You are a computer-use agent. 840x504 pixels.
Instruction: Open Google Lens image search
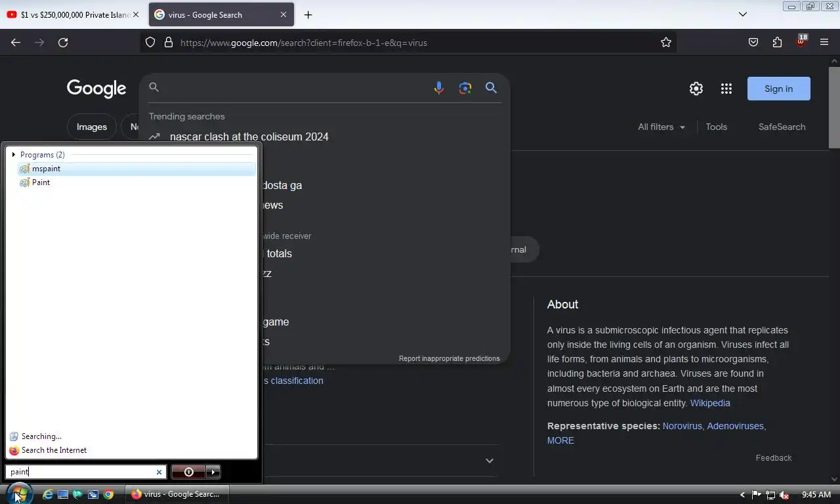[x=465, y=88]
